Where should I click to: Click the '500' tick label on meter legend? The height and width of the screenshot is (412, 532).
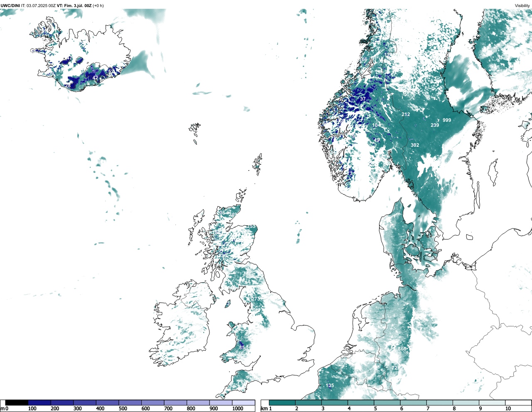[x=123, y=409]
